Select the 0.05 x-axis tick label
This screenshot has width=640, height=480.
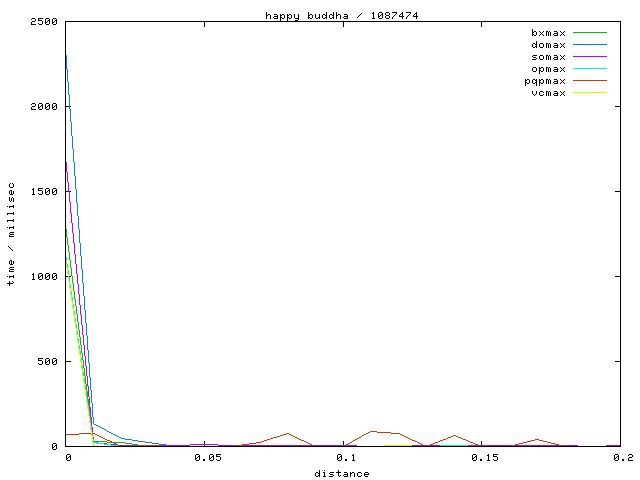[207, 457]
